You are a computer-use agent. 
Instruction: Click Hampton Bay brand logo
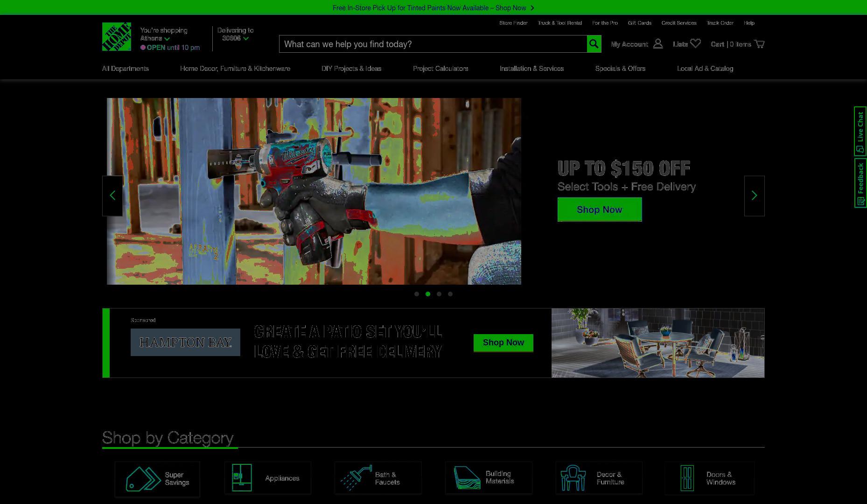pyautogui.click(x=185, y=343)
